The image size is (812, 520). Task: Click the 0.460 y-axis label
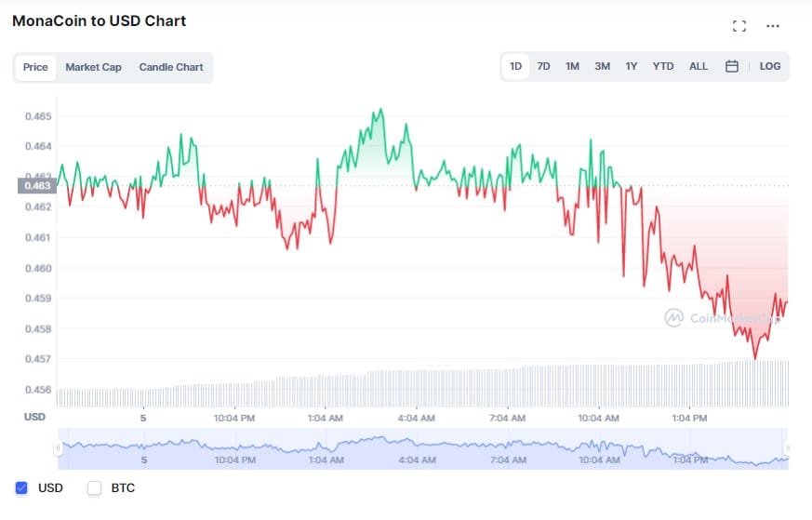pyautogui.click(x=38, y=268)
